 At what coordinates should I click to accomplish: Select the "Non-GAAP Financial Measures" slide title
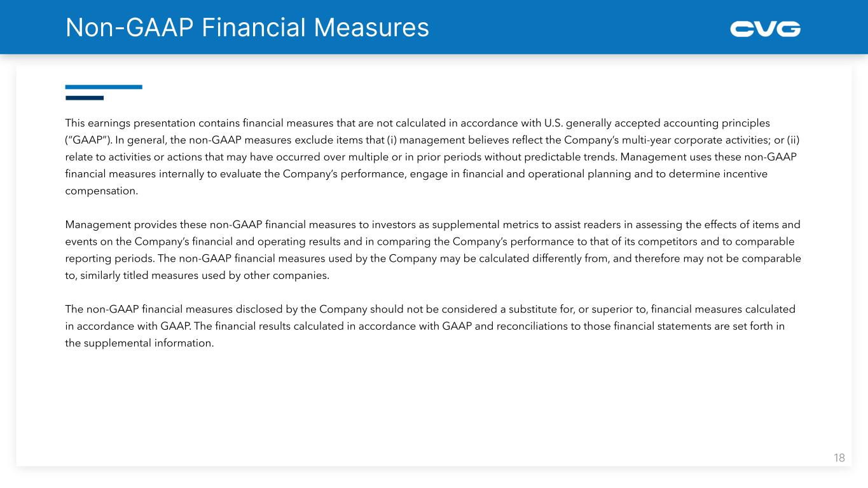(x=247, y=27)
